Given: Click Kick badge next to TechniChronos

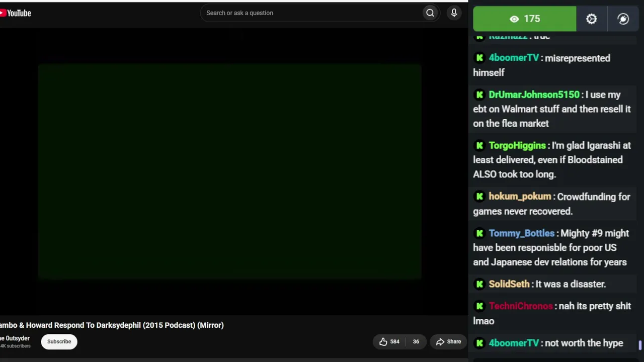Looking at the screenshot, I should [479, 306].
